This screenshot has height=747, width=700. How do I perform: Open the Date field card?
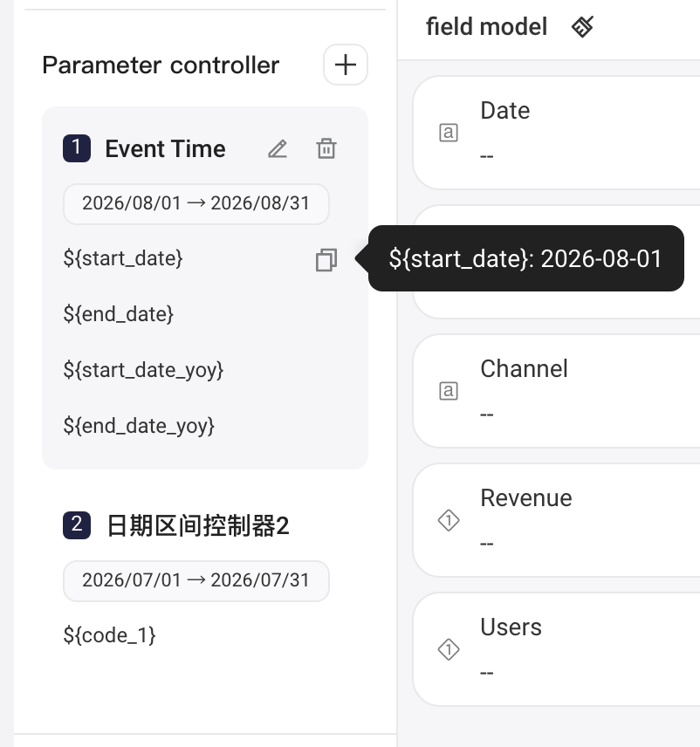pyautogui.click(x=557, y=133)
